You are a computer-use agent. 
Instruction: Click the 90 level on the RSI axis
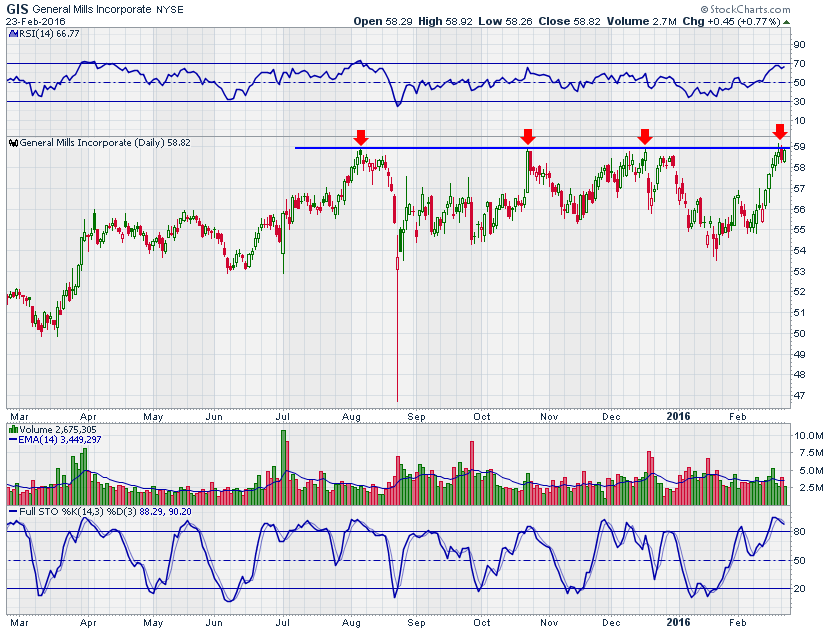[800, 45]
